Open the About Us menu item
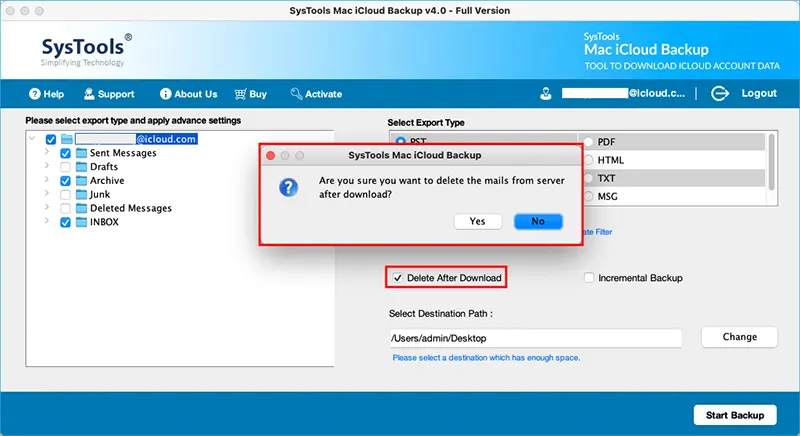Image resolution: width=800 pixels, height=436 pixels. [188, 94]
